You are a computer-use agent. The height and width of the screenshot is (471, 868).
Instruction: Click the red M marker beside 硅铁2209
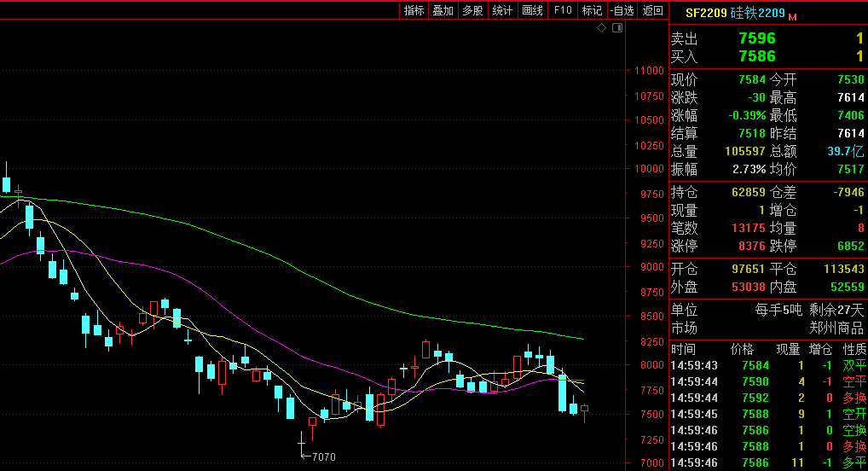click(792, 16)
